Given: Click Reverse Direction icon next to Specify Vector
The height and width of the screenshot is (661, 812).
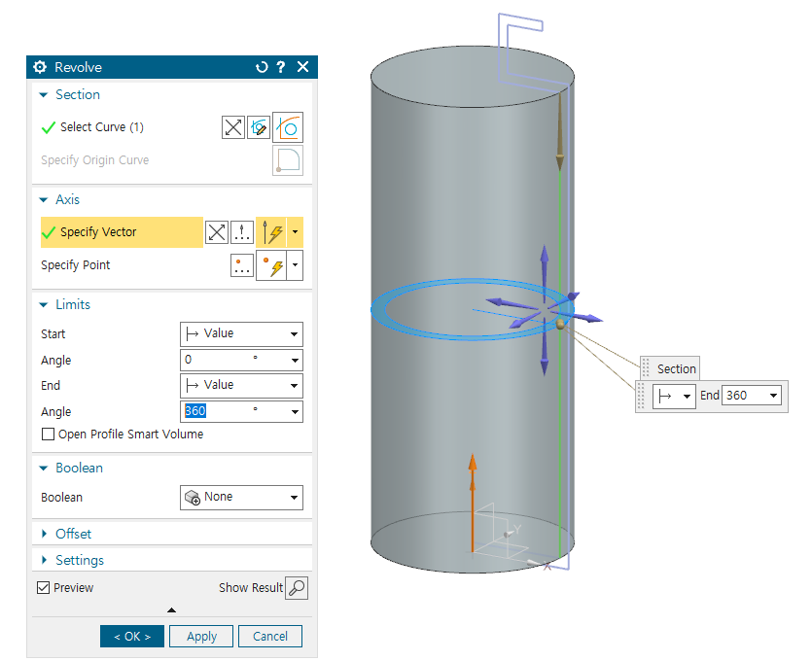Looking at the screenshot, I should point(216,232).
